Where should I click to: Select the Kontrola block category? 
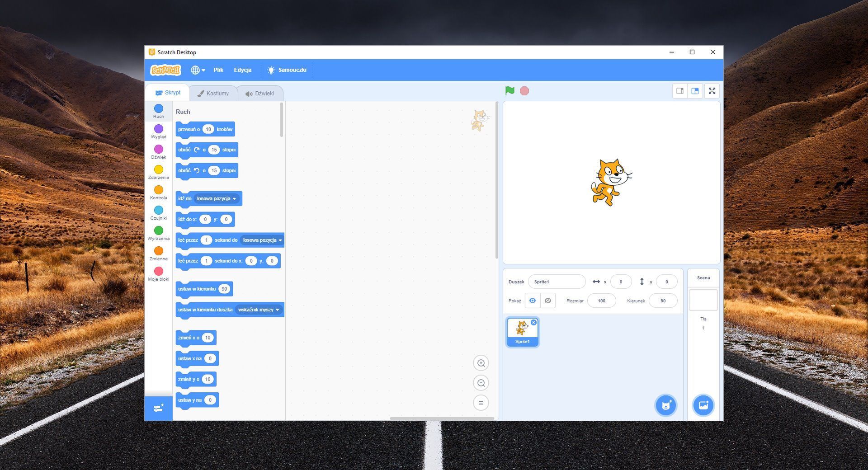tap(159, 193)
